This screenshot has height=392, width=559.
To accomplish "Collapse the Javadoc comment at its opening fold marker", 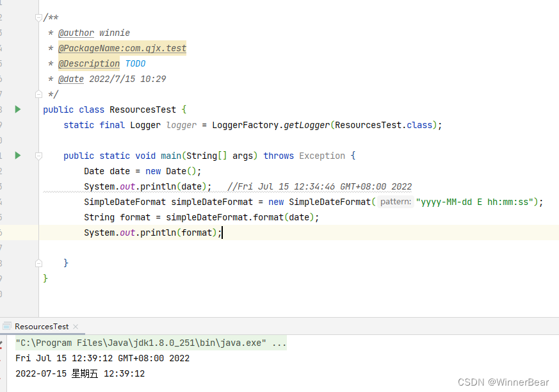I will click(x=38, y=17).
